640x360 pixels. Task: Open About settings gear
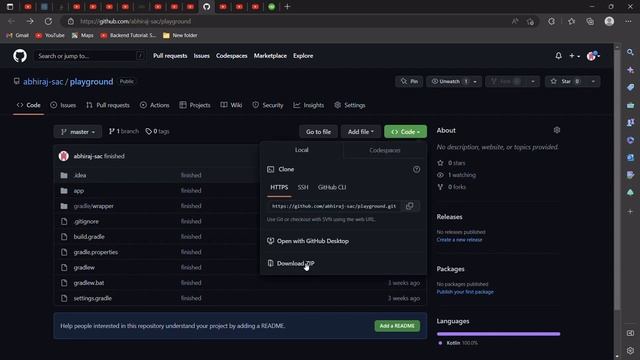click(557, 130)
